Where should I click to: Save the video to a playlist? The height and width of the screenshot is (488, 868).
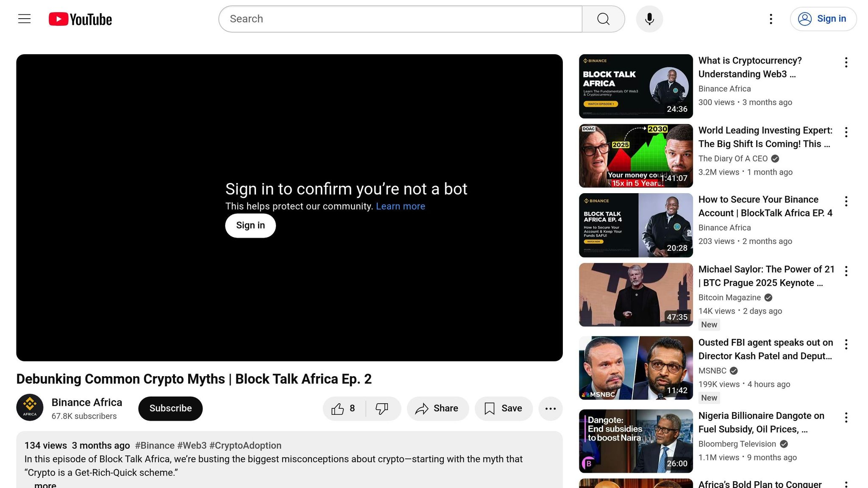pos(503,408)
